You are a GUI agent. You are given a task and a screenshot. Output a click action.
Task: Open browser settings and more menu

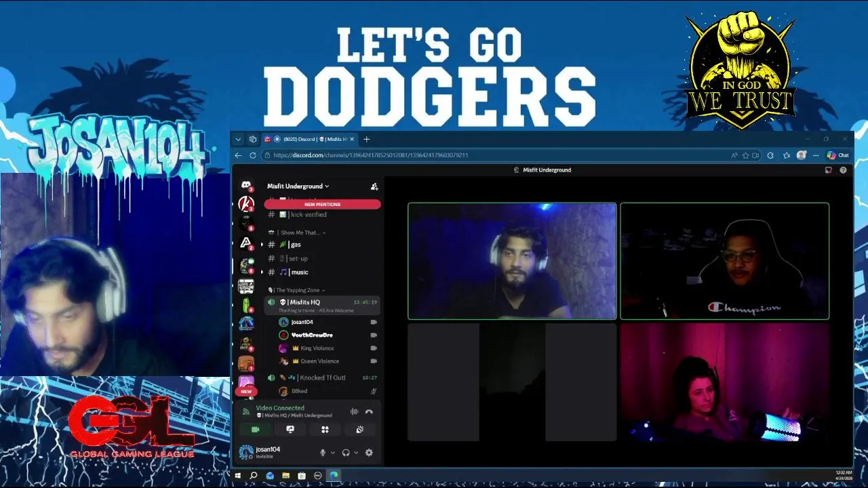coord(814,155)
